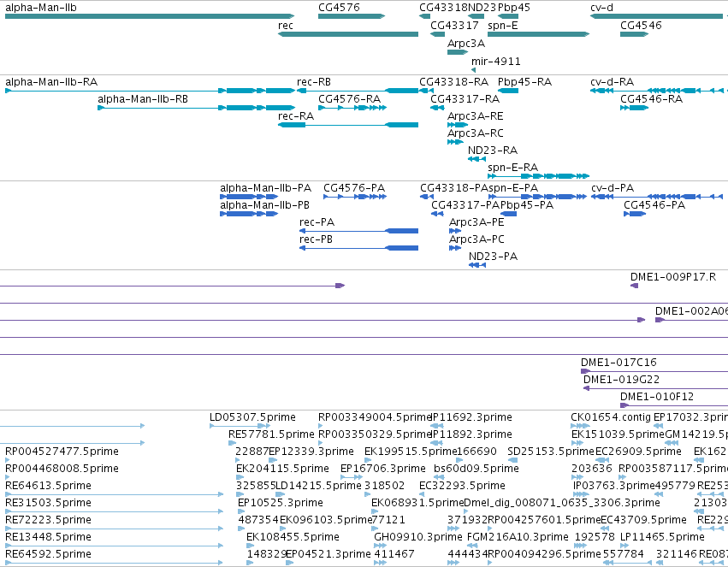Select the LP11465.5prime EST label
The width and height of the screenshot is (728, 567).
click(662, 537)
